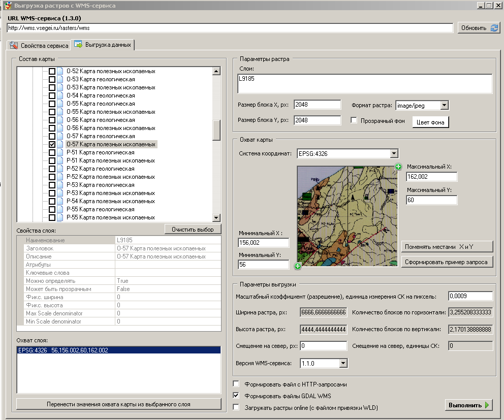Open the Формат растра dropdown
The height and width of the screenshot is (420, 504).
pyautogui.click(x=444, y=105)
